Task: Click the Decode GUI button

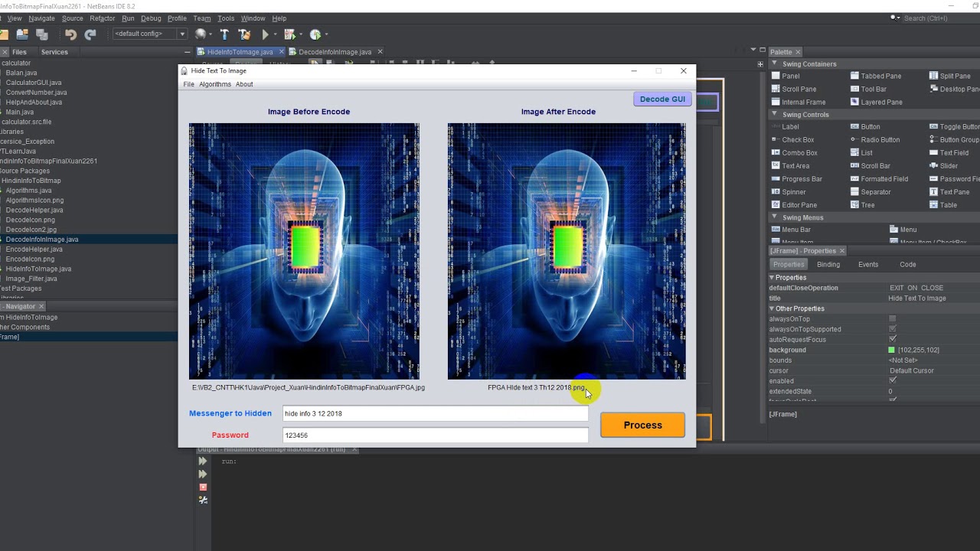Action: pos(662,99)
